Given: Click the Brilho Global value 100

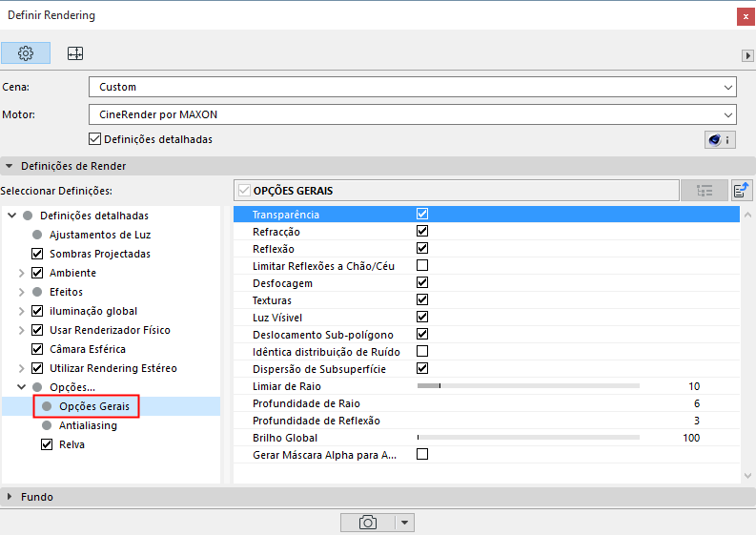Looking at the screenshot, I should point(691,438).
